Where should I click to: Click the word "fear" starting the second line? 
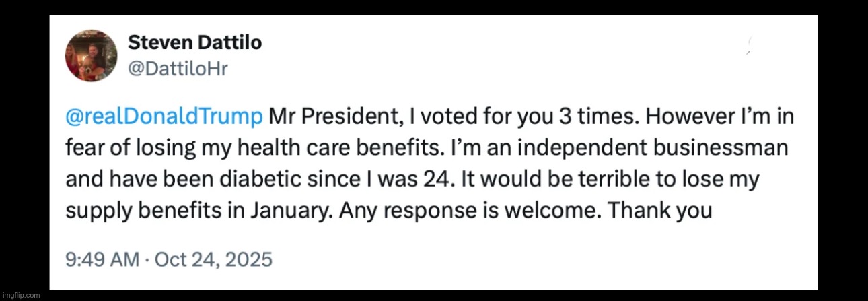tap(83, 148)
